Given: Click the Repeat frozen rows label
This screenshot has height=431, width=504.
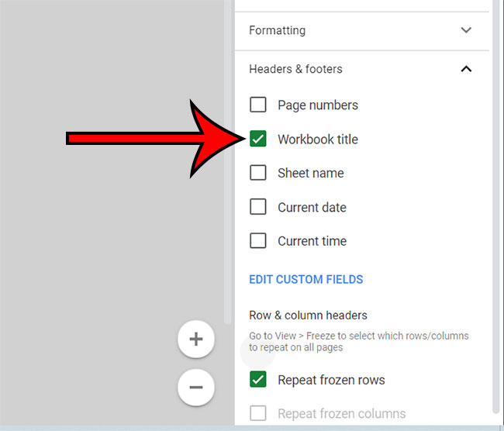Looking at the screenshot, I should 331,380.
